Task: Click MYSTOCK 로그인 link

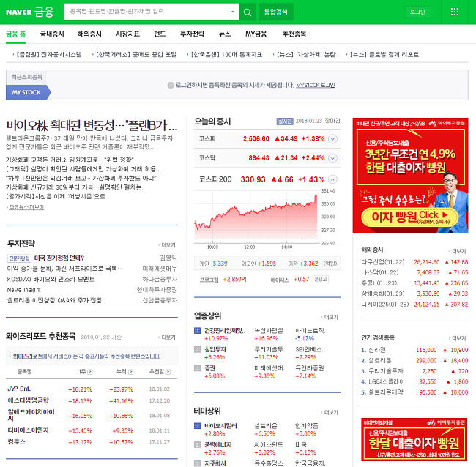Action: (x=316, y=85)
